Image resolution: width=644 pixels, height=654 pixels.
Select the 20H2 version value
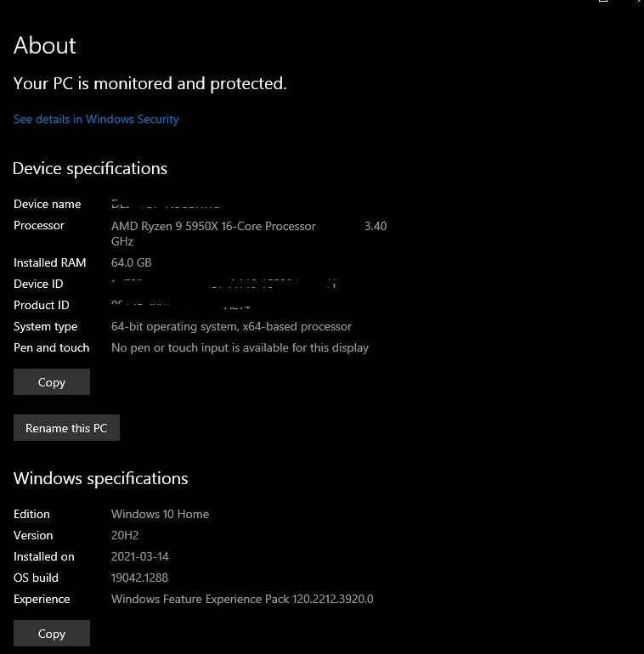125,535
